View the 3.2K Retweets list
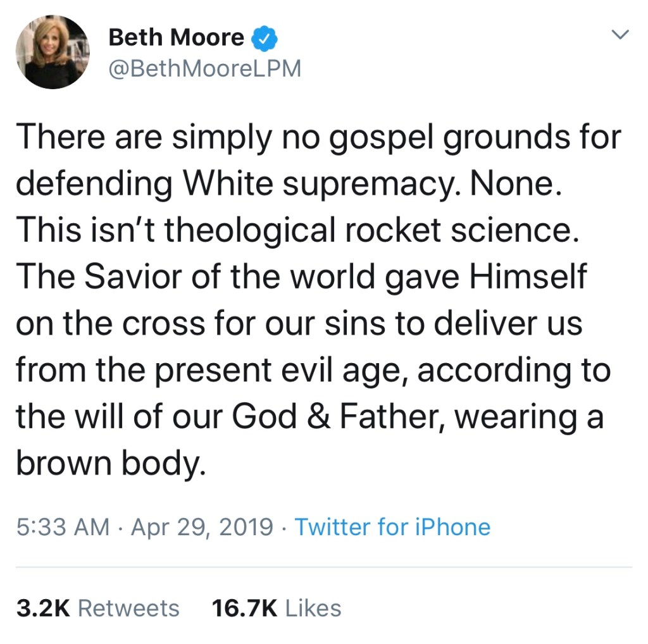 tap(97, 608)
